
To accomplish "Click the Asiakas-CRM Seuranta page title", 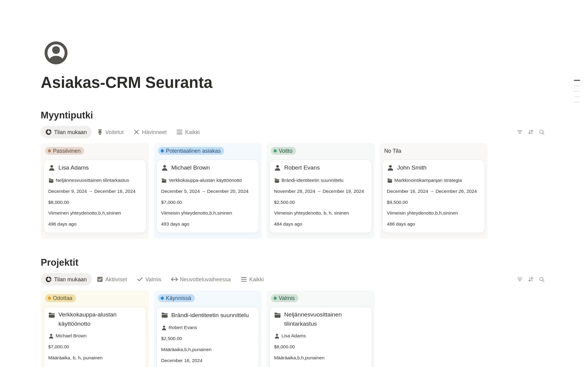I will tap(127, 83).
